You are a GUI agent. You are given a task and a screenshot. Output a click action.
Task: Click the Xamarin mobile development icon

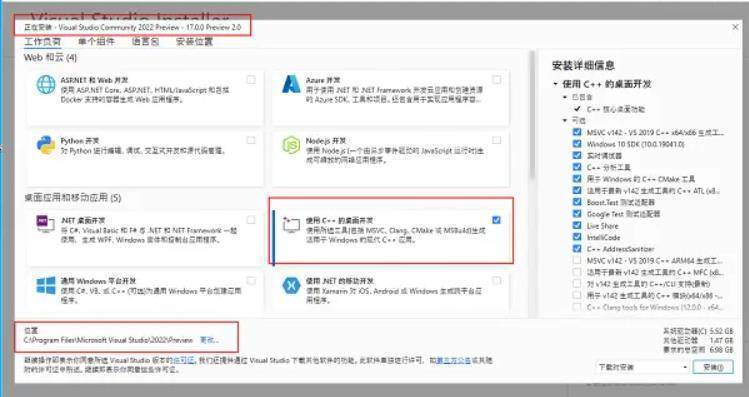291,285
